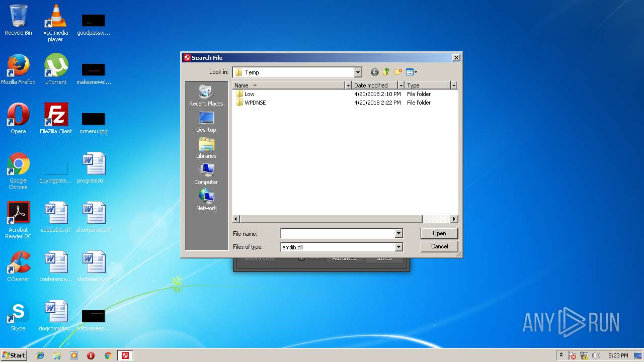Select the WPDNSE folder
The height and width of the screenshot is (362, 644).
(251, 103)
